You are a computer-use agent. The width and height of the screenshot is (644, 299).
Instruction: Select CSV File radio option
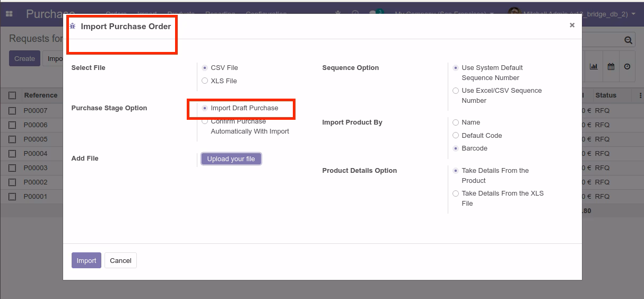click(205, 68)
